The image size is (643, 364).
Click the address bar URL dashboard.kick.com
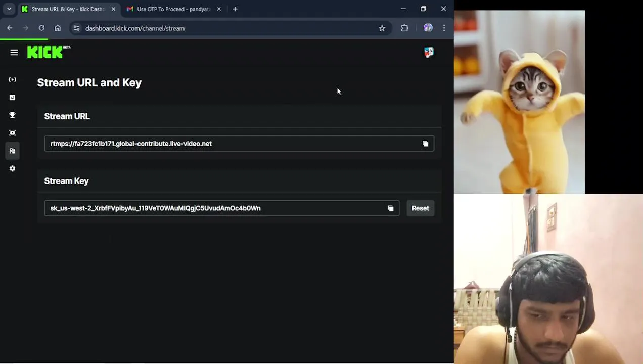pyautogui.click(x=135, y=28)
